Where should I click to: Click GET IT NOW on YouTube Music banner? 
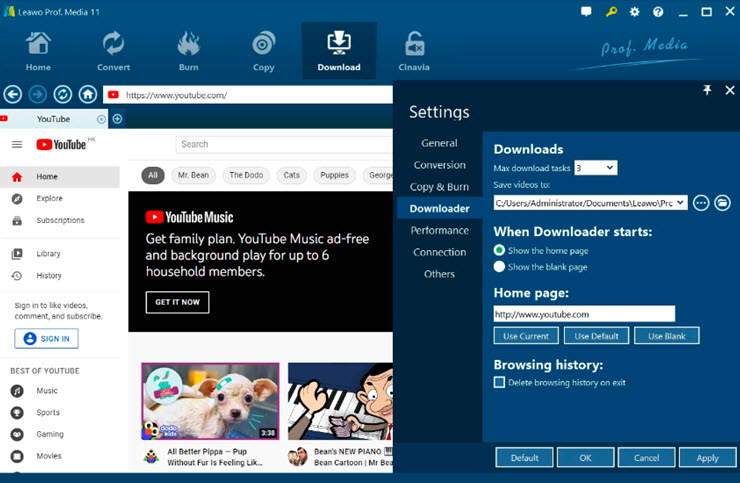click(177, 302)
